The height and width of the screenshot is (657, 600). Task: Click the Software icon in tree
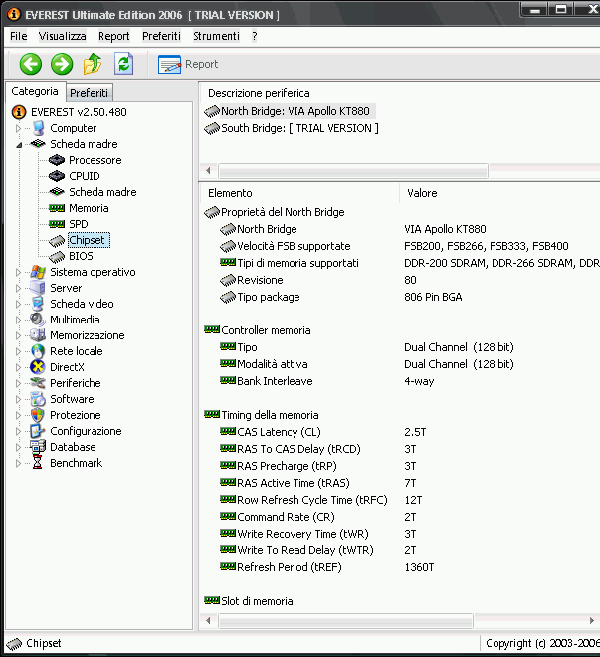[x=38, y=399]
